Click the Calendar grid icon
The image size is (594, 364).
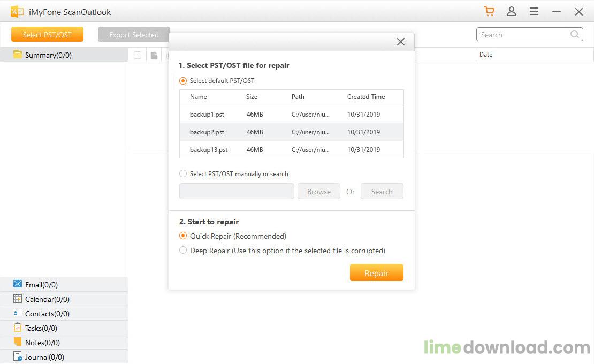pos(18,299)
